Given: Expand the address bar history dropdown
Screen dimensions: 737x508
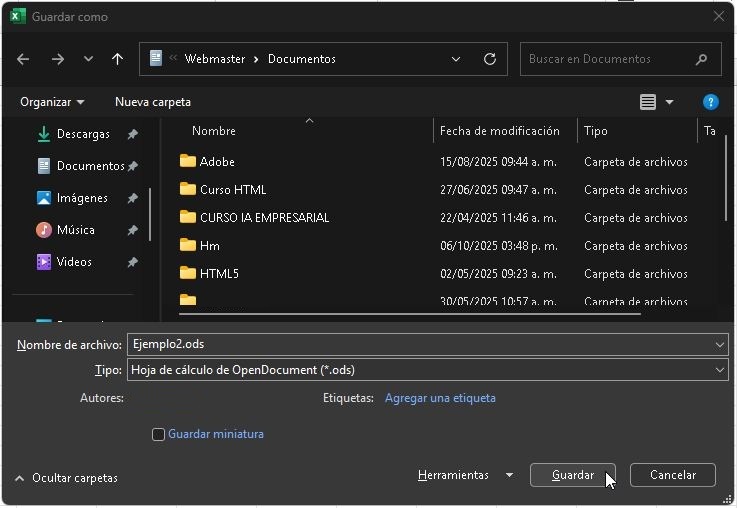Looking at the screenshot, I should click(455, 59).
